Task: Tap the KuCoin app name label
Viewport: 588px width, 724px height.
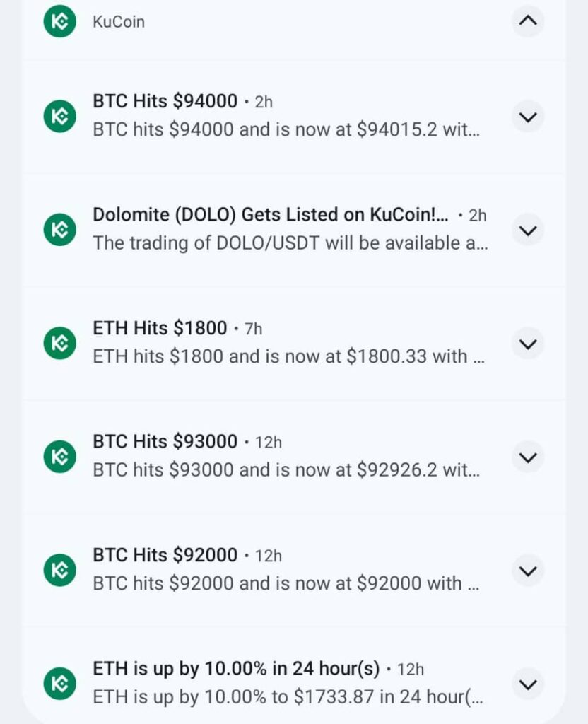Action: click(x=119, y=22)
